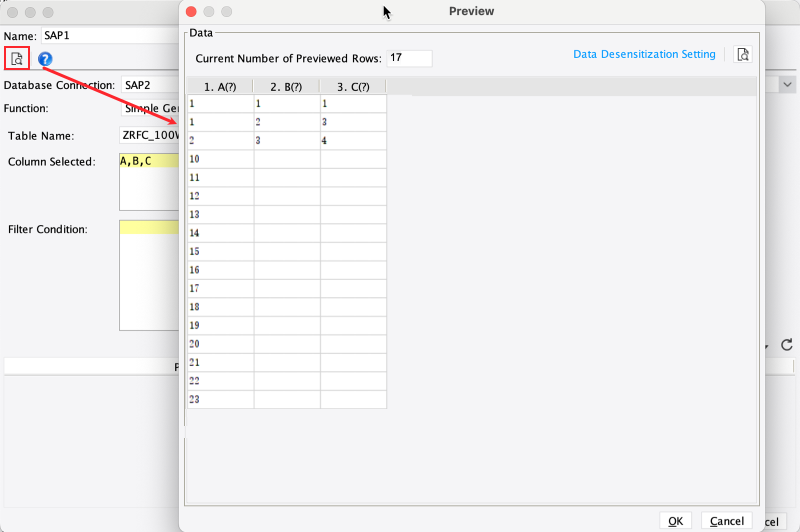Select the Database Connection field showing SAP2
Viewport: 800px width, 532px height.
click(150, 85)
